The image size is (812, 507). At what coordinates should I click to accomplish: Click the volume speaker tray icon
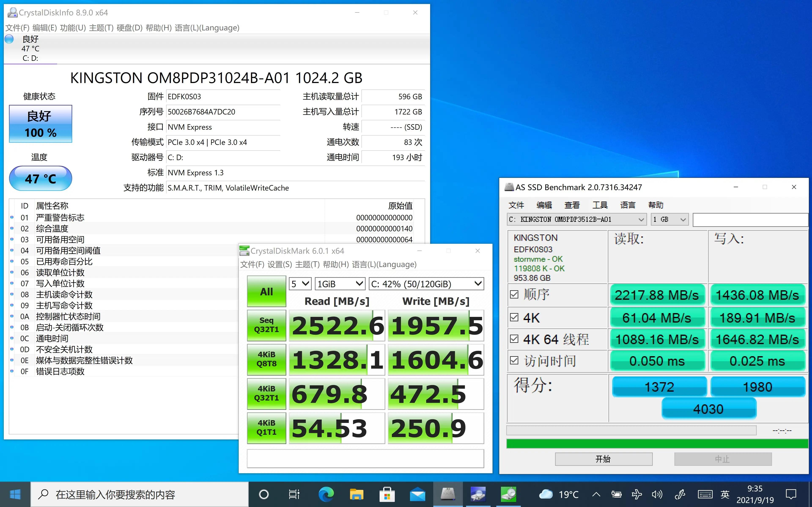657,494
